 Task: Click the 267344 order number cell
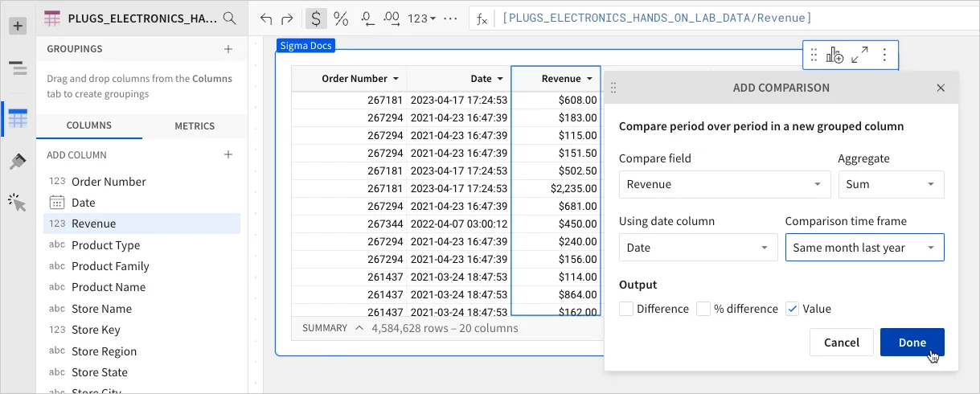(349, 224)
